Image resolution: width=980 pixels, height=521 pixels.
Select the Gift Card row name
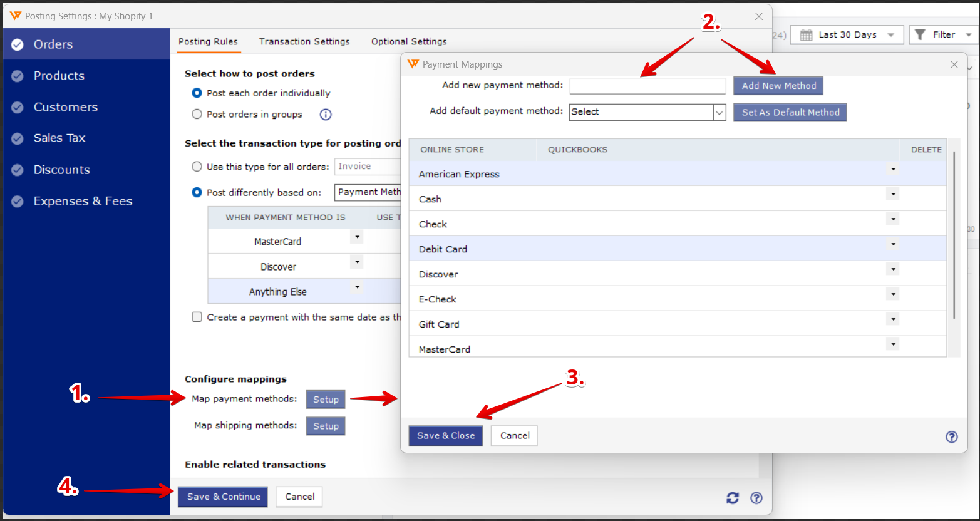pyautogui.click(x=439, y=324)
